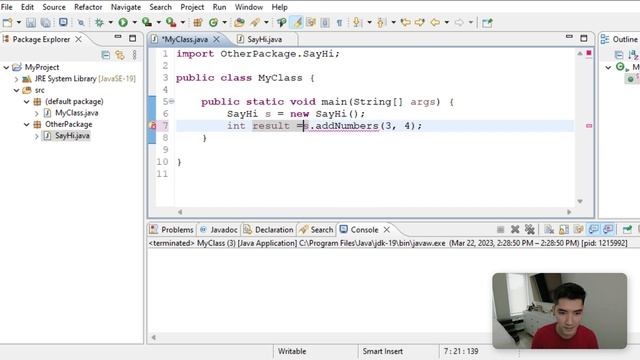Close the MyClass.java editor tab

point(217,39)
